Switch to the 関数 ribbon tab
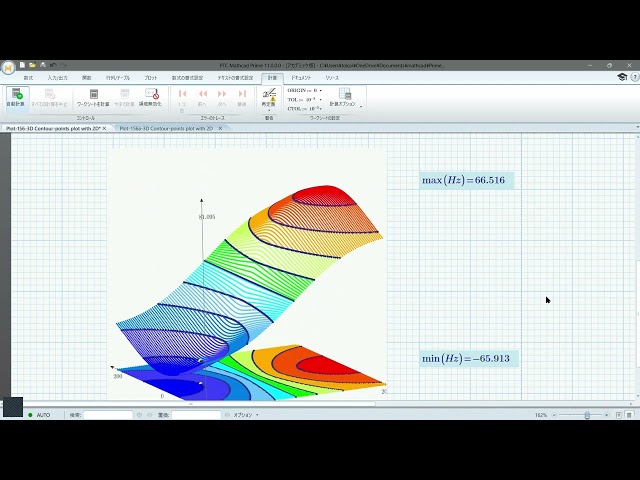 (x=87, y=78)
